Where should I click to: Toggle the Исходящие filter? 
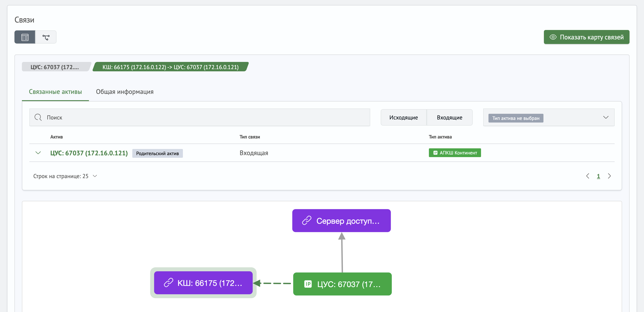click(x=403, y=117)
